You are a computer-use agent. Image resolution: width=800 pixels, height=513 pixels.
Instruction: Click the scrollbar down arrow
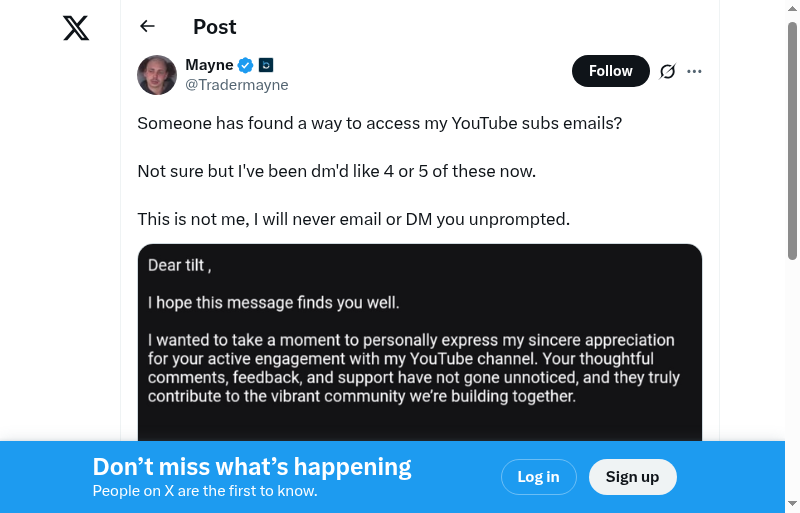[x=792, y=503]
